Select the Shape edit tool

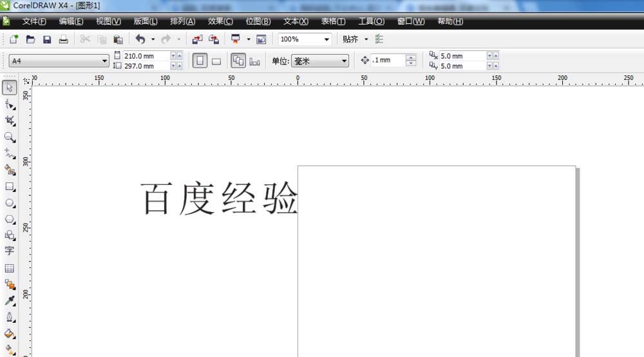pyautogui.click(x=10, y=104)
